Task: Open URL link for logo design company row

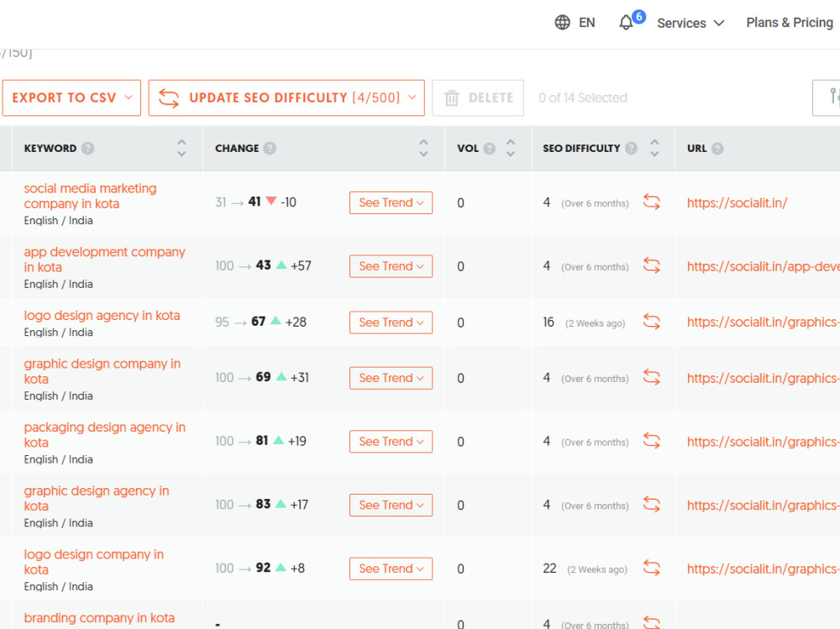Action: tap(764, 569)
